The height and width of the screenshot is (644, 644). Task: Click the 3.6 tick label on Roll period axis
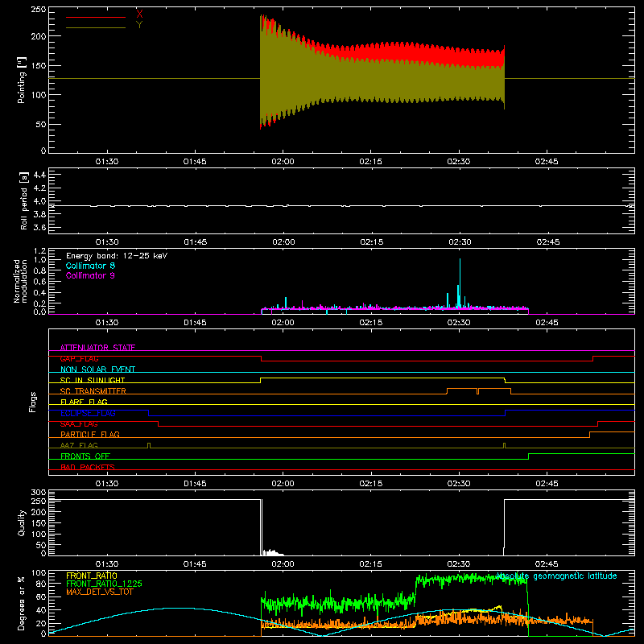coord(39,227)
